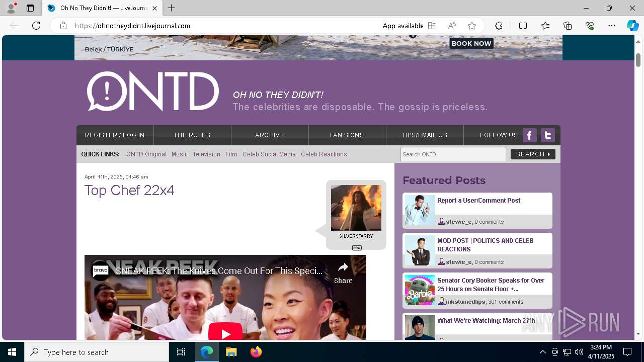Viewport: 644px width, 362px height.
Task: Open MOD POST Politics and Celeb Reactions
Action: click(x=486, y=245)
